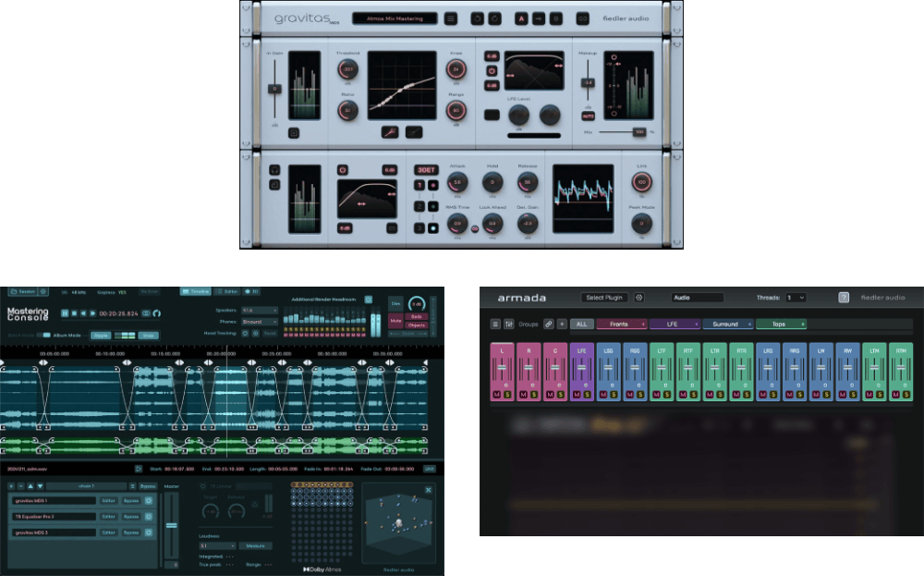The width and height of the screenshot is (924, 576).
Task: Click the Mute button in Mastering Console
Action: tap(395, 321)
